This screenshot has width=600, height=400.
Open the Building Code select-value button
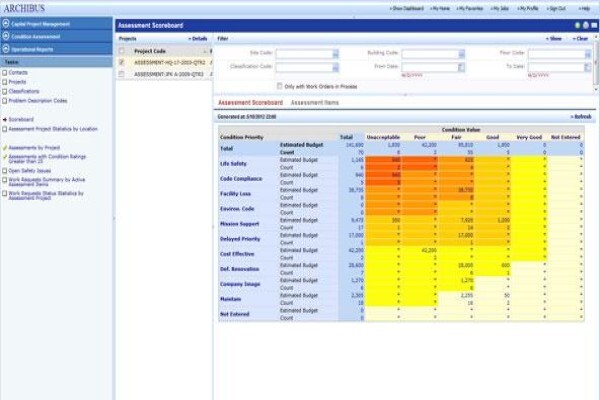click(461, 54)
